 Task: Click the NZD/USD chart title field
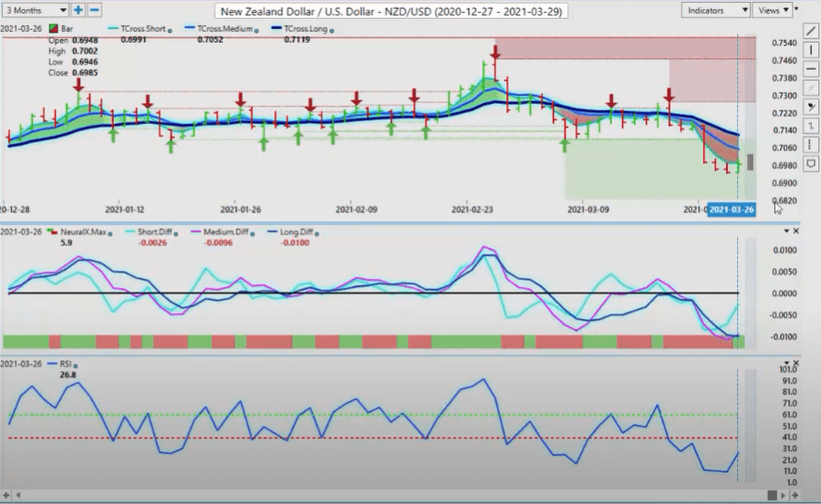coord(391,11)
